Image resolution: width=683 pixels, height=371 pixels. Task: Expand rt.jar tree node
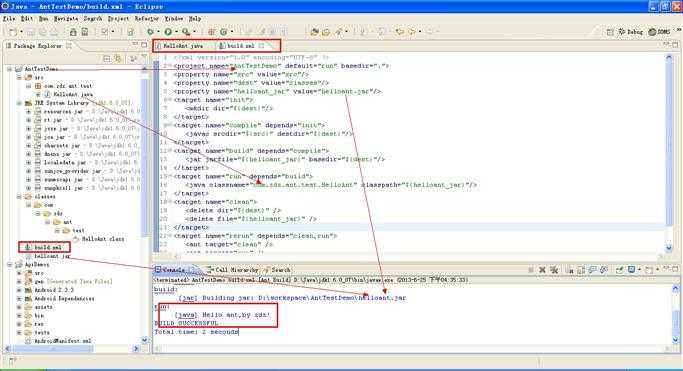[29, 120]
